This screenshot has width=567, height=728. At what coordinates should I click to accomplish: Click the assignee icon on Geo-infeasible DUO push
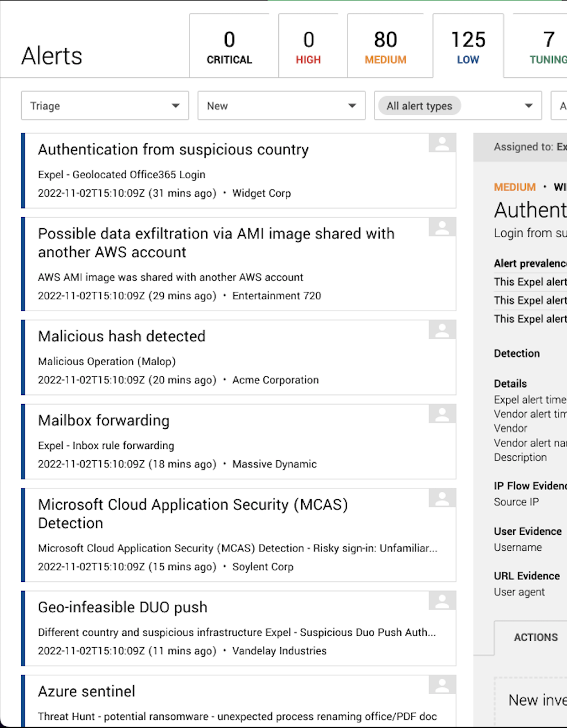[x=442, y=601]
